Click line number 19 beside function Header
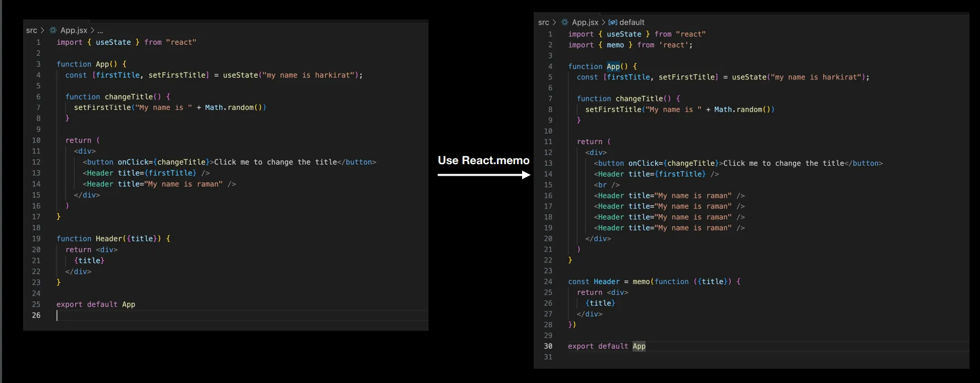The image size is (980, 383). click(x=36, y=239)
